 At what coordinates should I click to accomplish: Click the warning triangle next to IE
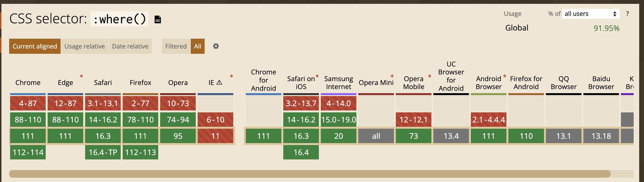(219, 82)
